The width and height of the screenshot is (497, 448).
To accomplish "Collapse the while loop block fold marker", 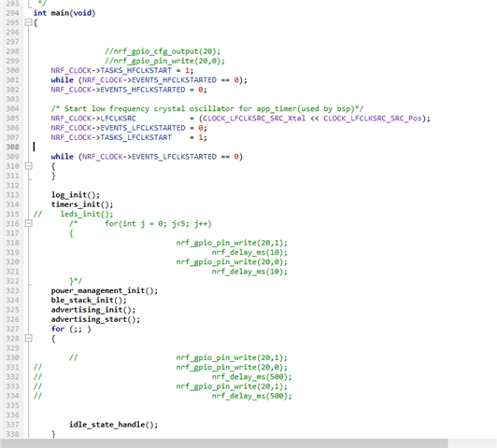I will click(x=29, y=166).
